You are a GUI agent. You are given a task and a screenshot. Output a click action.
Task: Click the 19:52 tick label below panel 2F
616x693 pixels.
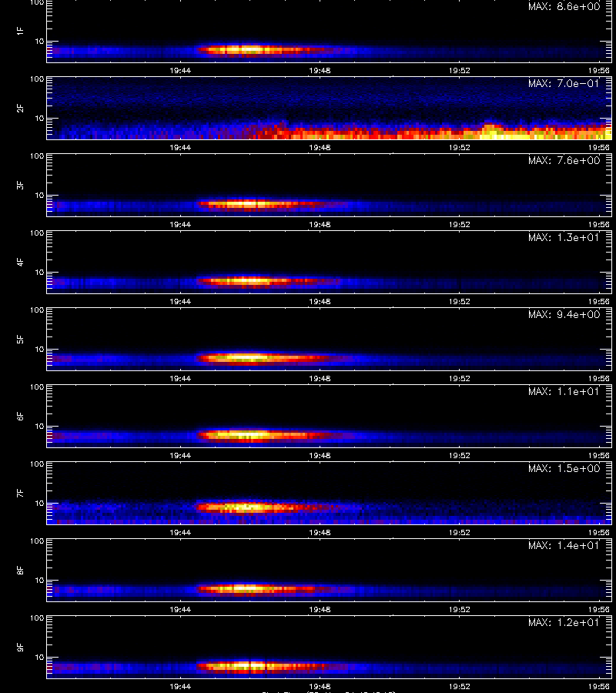tap(459, 148)
